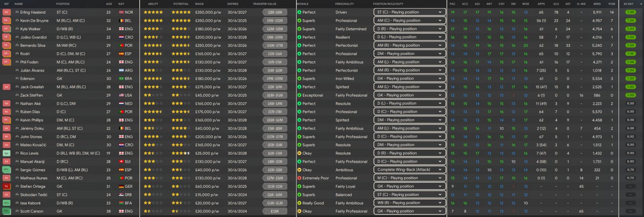Click Rico Lewis's yellow Okay morale icon

tap(299, 153)
